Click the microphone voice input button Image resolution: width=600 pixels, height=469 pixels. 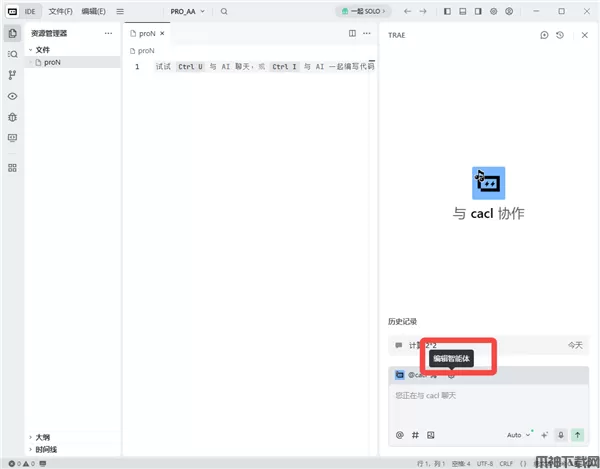click(561, 435)
